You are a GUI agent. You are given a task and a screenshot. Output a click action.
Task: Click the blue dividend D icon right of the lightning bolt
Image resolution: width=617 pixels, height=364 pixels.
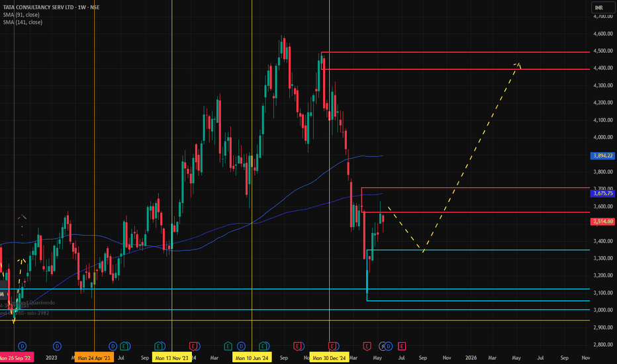coord(389,346)
